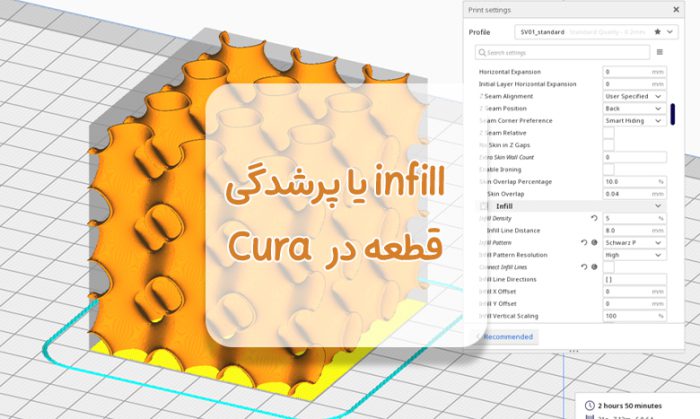
Task: Close the Print settings panel
Action: pyautogui.click(x=676, y=9)
